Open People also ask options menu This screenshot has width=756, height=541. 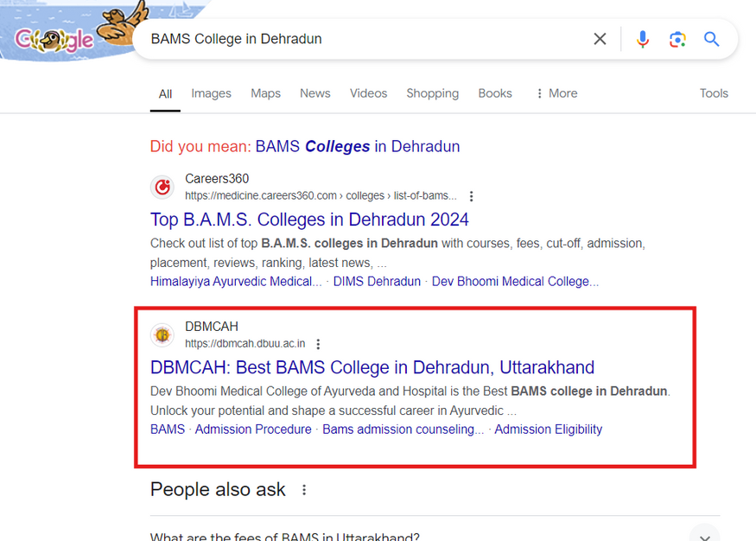coord(304,490)
